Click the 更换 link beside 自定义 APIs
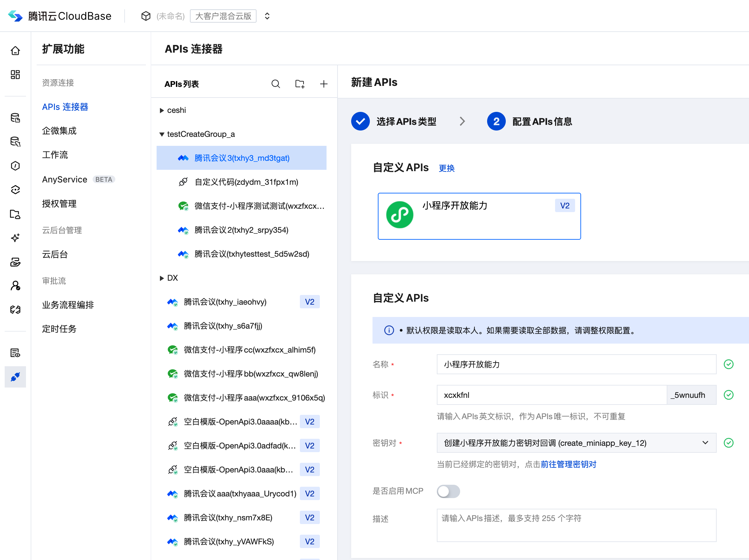749x560 pixels. [x=446, y=168]
